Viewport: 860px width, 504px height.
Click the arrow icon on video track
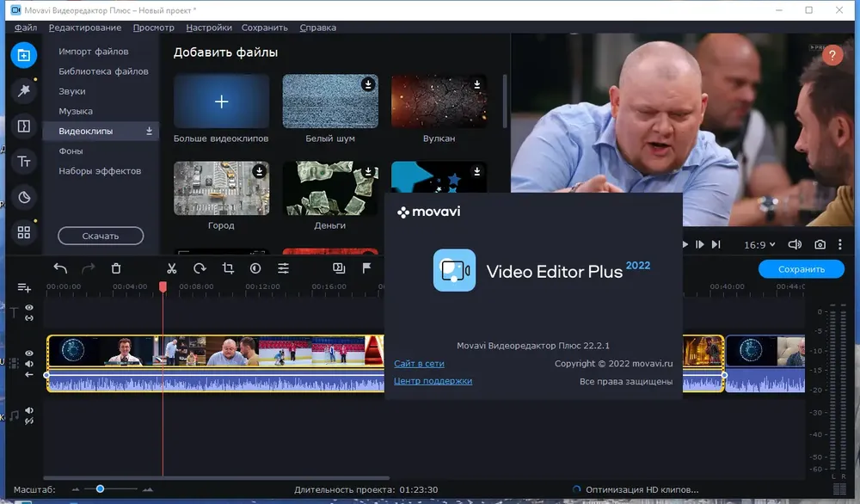point(29,375)
